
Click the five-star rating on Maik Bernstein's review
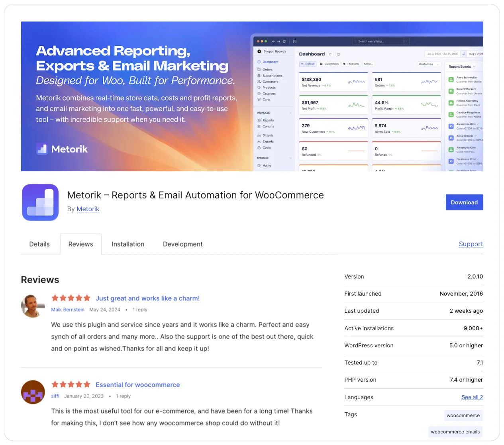pyautogui.click(x=71, y=298)
